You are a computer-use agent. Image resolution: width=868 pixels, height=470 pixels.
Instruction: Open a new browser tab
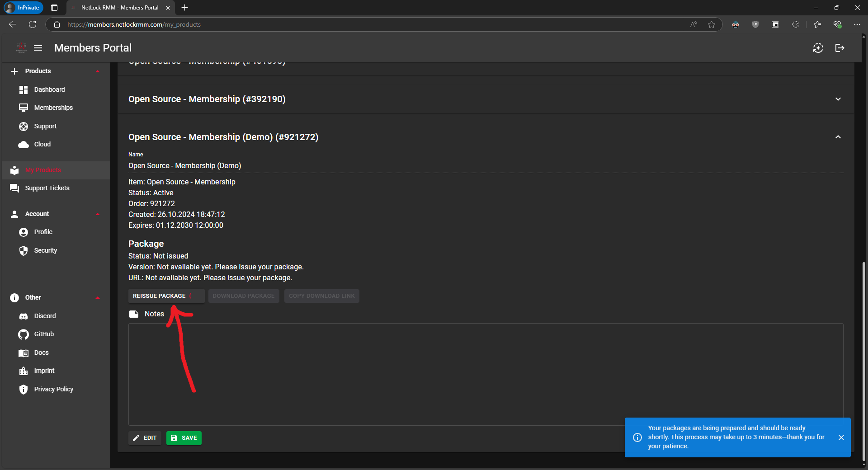[x=184, y=8]
